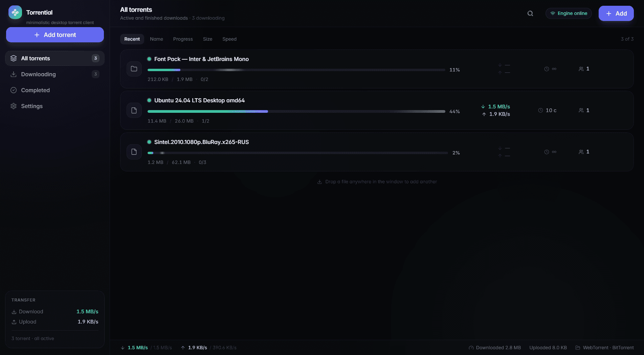Sort torrents by Speed
Image resolution: width=644 pixels, height=355 pixels.
point(229,39)
